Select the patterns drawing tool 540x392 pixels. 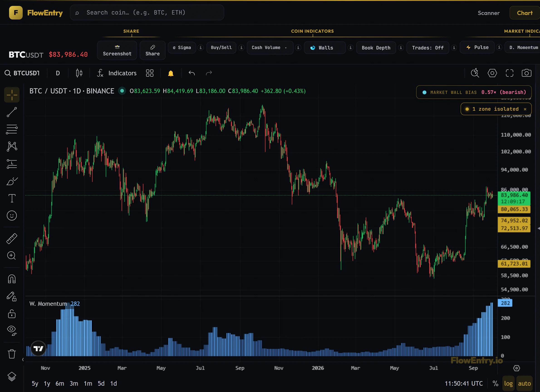(x=12, y=147)
